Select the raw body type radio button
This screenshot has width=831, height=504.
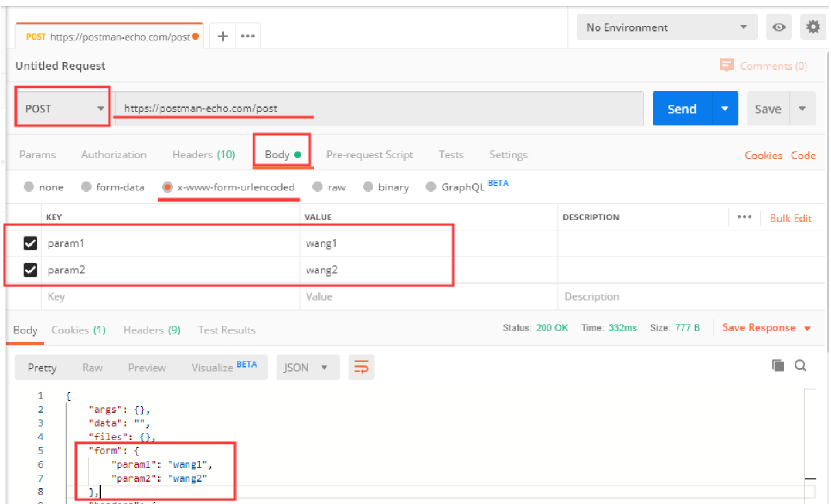317,187
